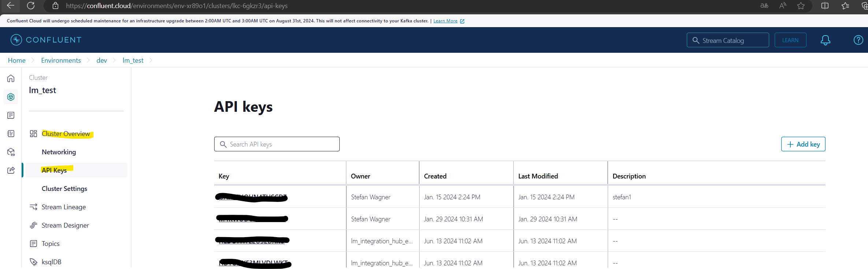This screenshot has width=868, height=269.
Task: Open Stream Designer in sidebar
Action: (65, 225)
